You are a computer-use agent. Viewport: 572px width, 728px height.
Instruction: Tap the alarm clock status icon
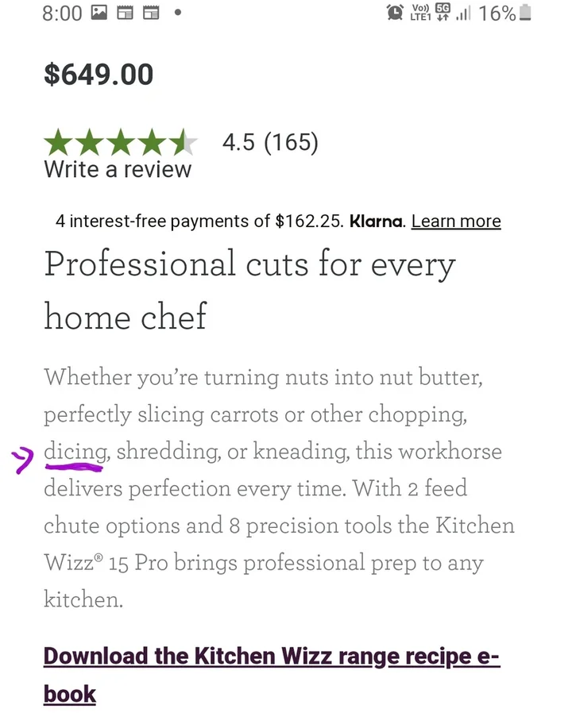pos(395,13)
